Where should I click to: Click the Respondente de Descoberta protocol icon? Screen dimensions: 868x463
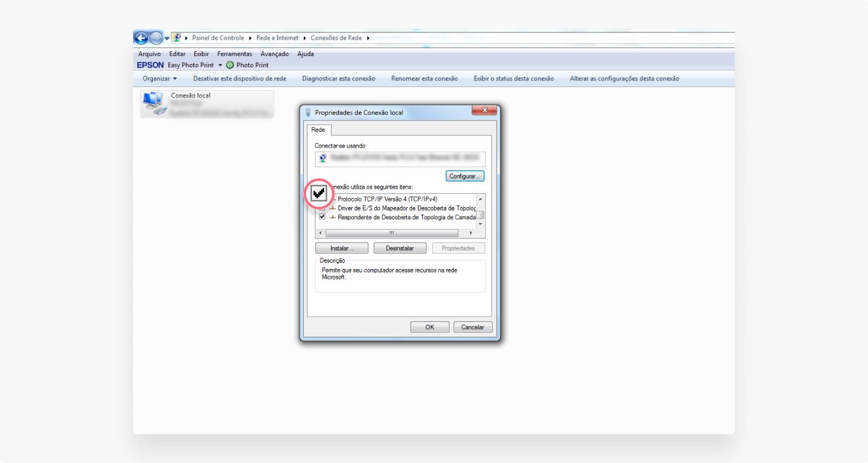pos(332,218)
